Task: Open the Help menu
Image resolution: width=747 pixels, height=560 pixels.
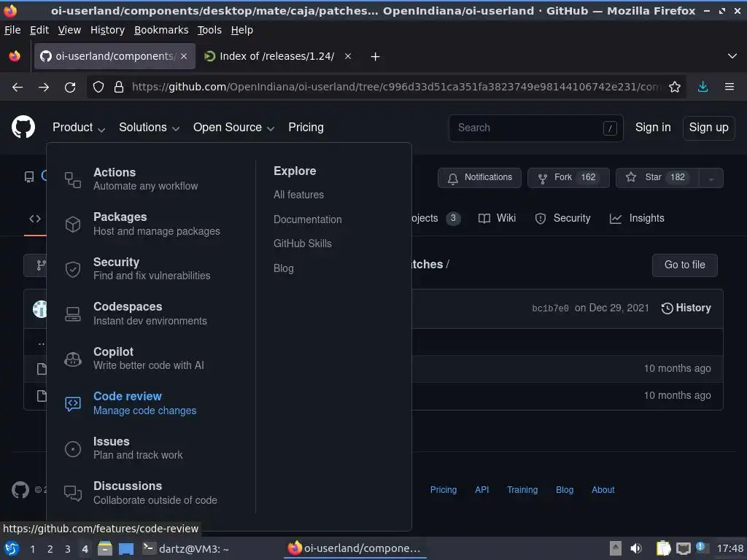Action: [x=242, y=30]
